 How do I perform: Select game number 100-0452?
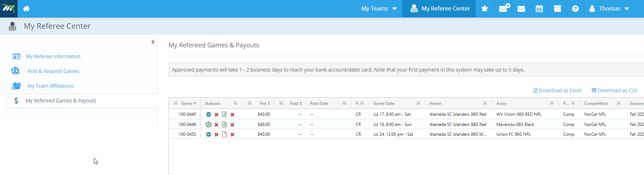click(187, 134)
